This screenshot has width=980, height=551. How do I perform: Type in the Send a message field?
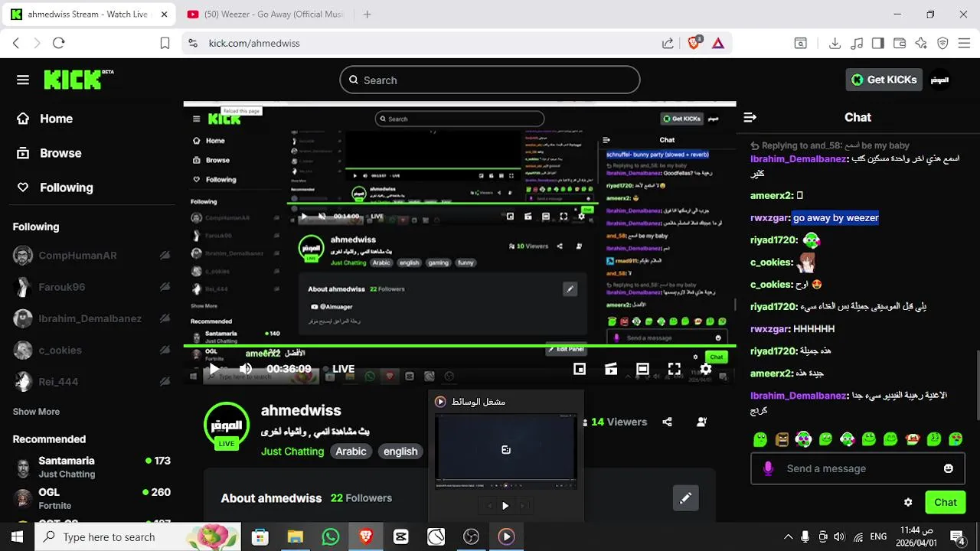[857, 468]
